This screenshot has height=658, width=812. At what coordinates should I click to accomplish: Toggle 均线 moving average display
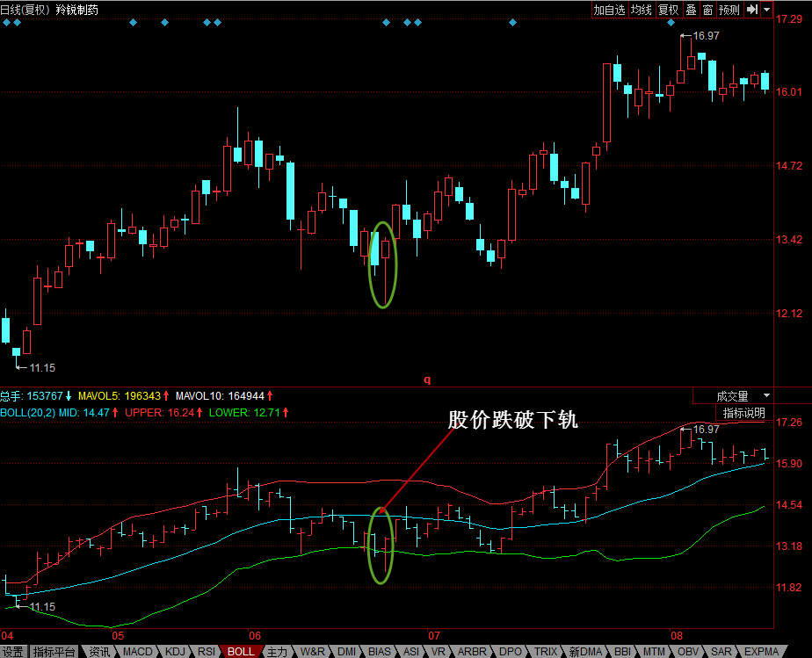pos(642,10)
